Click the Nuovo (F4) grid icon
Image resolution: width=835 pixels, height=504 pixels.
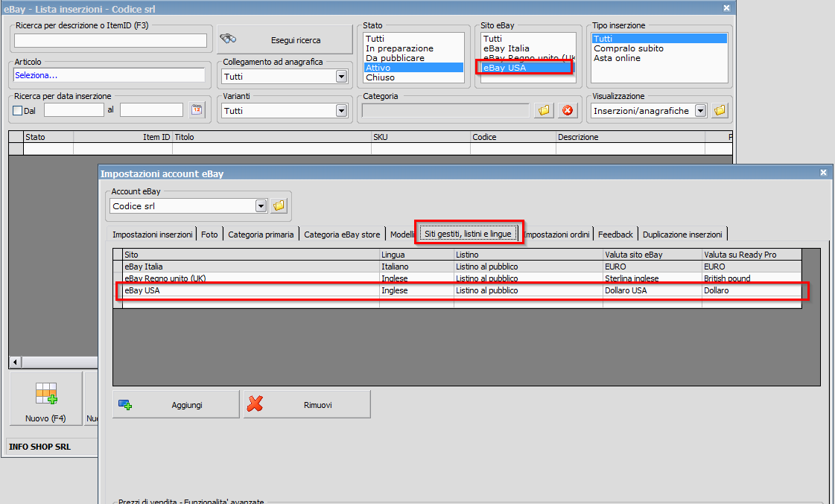46,393
